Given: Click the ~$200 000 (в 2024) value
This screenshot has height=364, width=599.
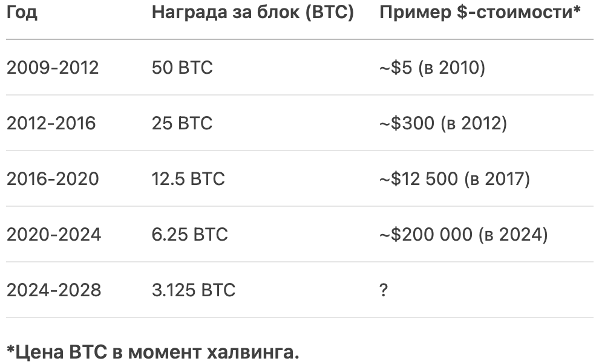Looking at the screenshot, I should tap(463, 235).
